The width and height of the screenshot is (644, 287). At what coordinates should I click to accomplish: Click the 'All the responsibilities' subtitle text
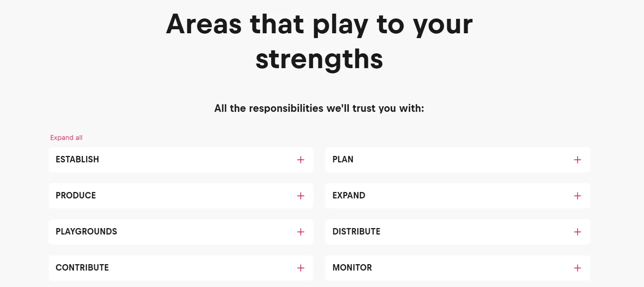[x=319, y=108]
